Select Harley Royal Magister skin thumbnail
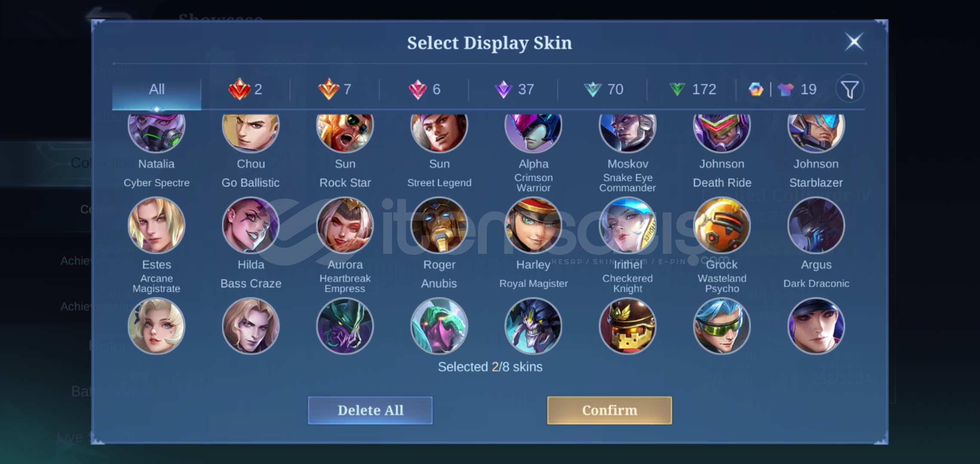Image resolution: width=980 pixels, height=464 pixels. pos(533,225)
